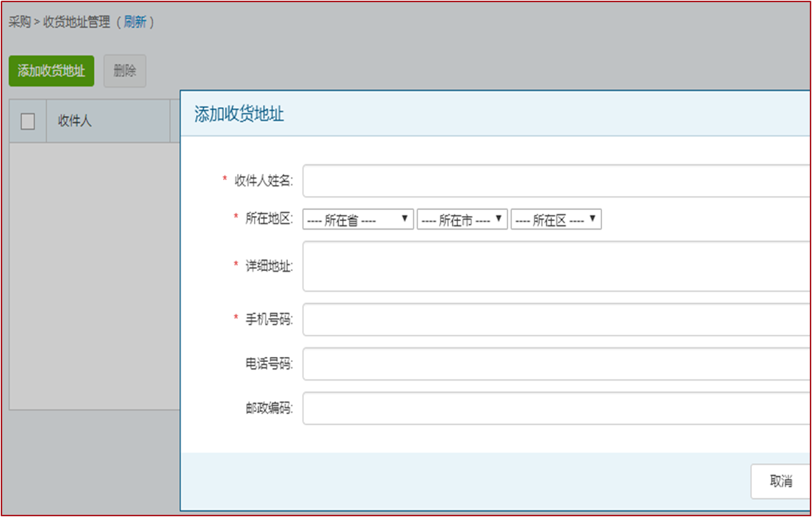
Task: Expand the 所在市 city dropdown
Action: click(462, 220)
